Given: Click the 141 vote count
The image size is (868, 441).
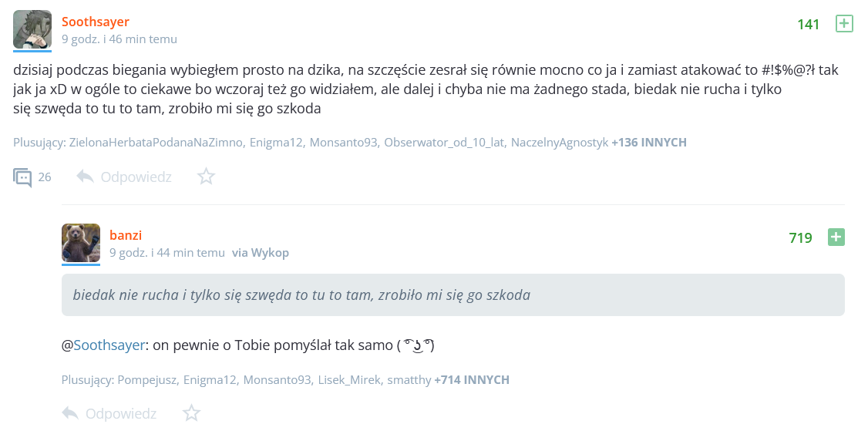Looking at the screenshot, I should 808,25.
